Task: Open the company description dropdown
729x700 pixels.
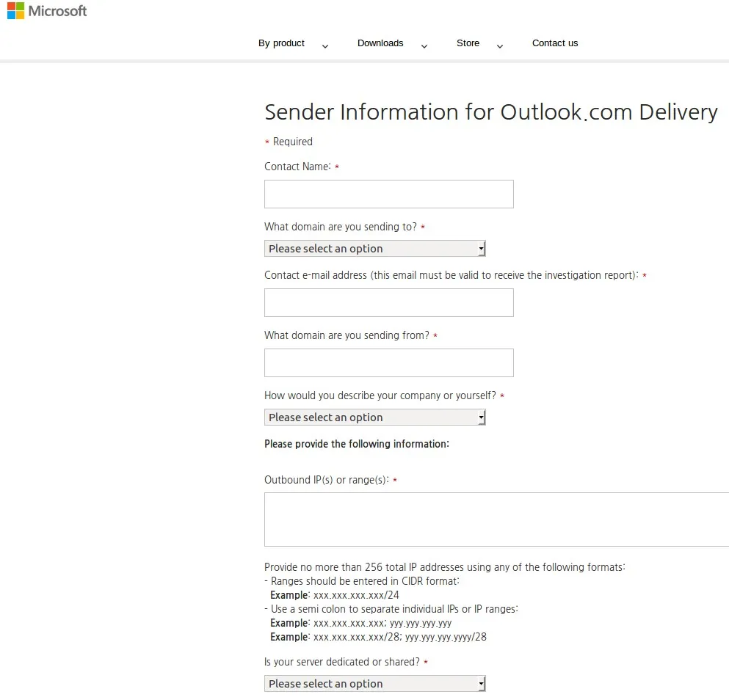Action: (374, 418)
